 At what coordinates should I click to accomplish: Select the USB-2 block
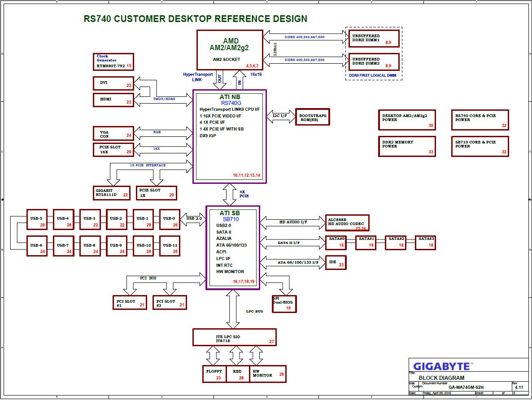pyautogui.click(x=117, y=220)
